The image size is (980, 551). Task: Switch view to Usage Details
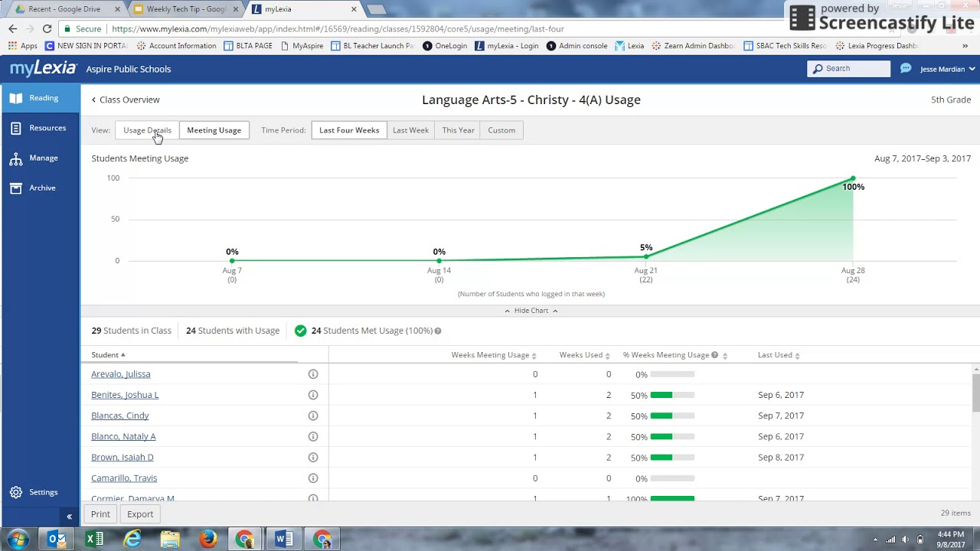point(147,130)
